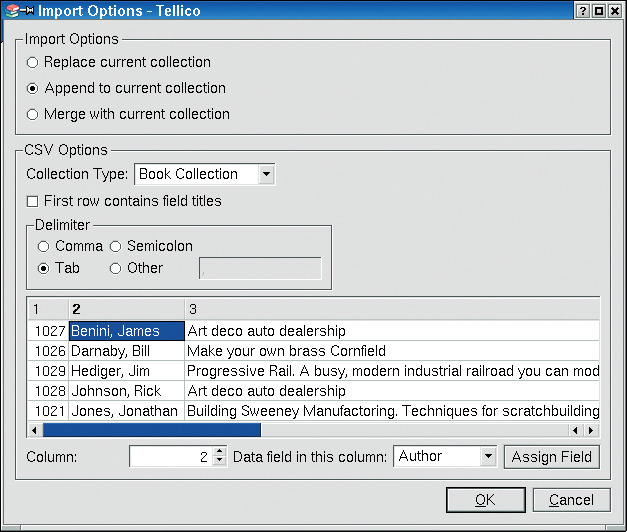The height and width of the screenshot is (532, 627).
Task: Click the 1028 ID cell
Action: coord(48,391)
